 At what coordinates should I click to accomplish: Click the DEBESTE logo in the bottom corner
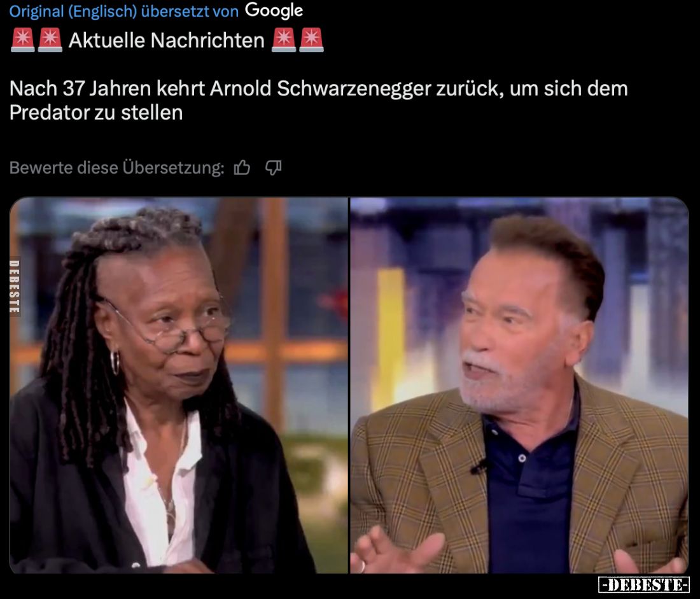644,584
